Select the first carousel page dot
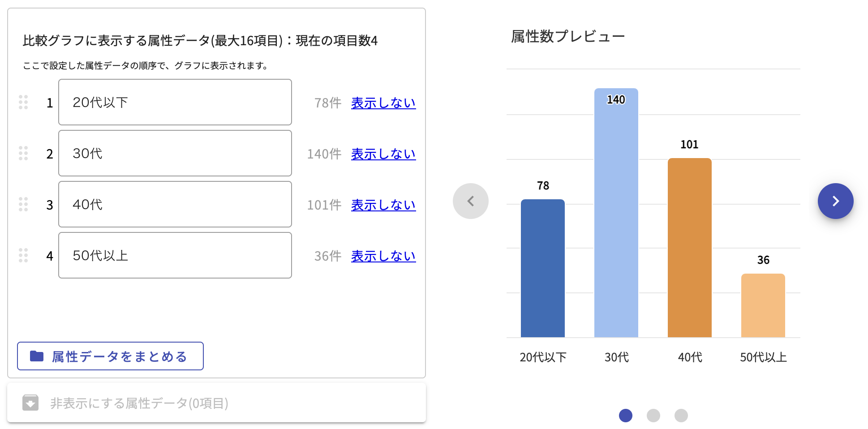868x429 pixels. (625, 416)
